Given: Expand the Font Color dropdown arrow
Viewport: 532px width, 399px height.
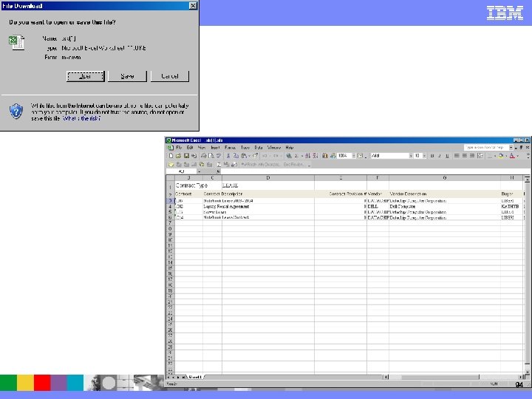Looking at the screenshot, I should click(x=517, y=156).
